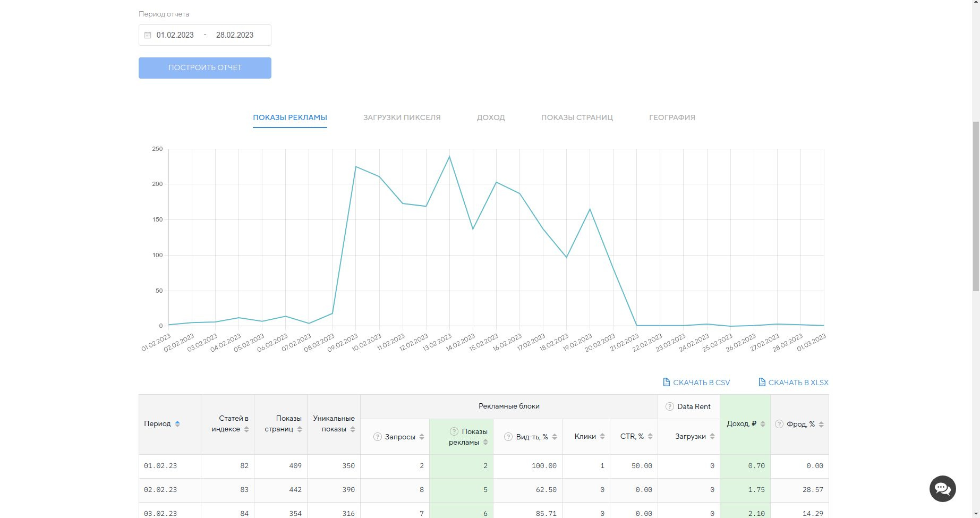Sort table by Доход, ₽ arrows
This screenshot has width=980, height=518.
(x=763, y=424)
